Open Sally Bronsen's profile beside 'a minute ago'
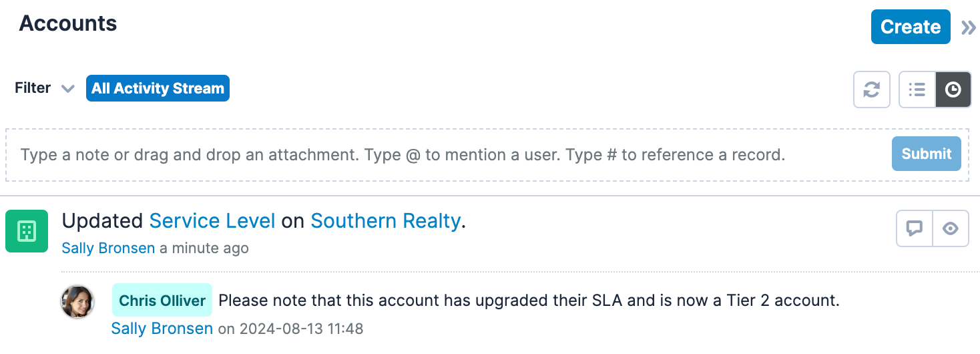Screen dimensions: 980x354 (x=108, y=248)
